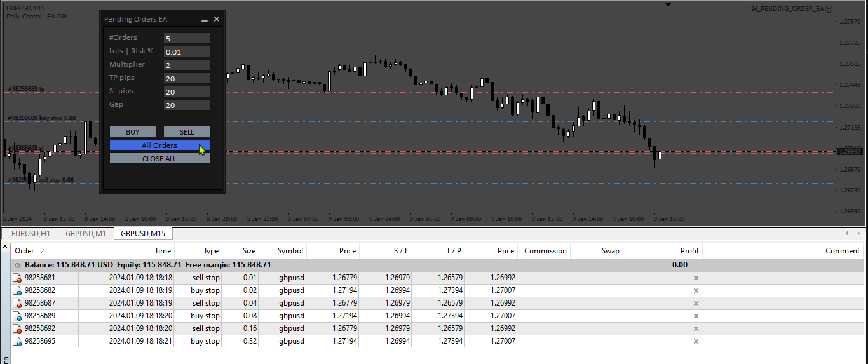Collapse the Balance summary row toggle
The image size is (868, 364).
(18, 265)
